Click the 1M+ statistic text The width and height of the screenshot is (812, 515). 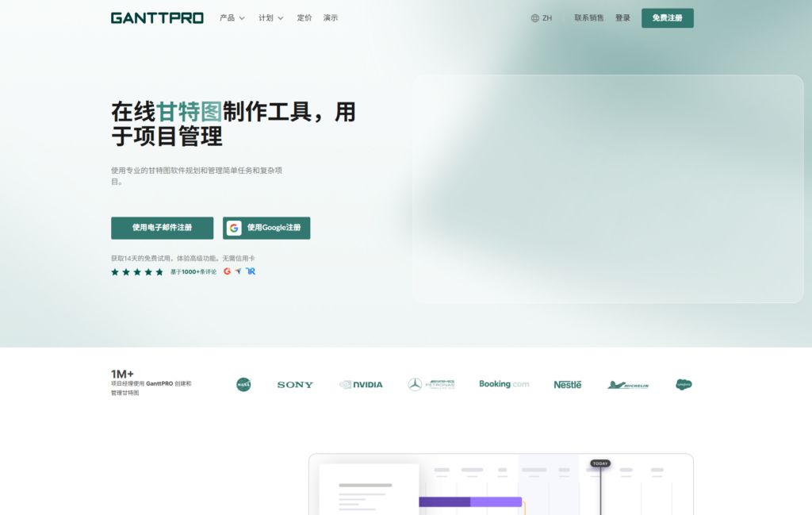click(122, 374)
